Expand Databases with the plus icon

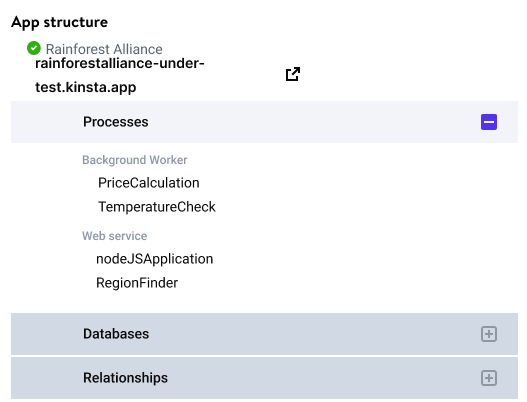[x=489, y=334]
